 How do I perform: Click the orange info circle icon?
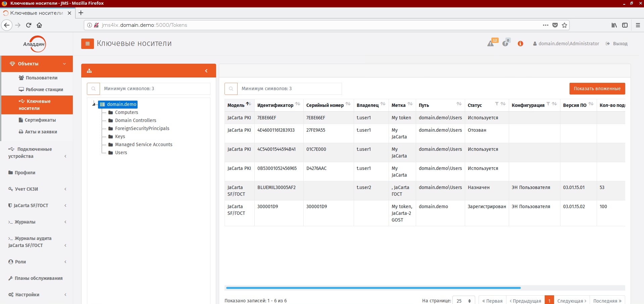click(520, 44)
